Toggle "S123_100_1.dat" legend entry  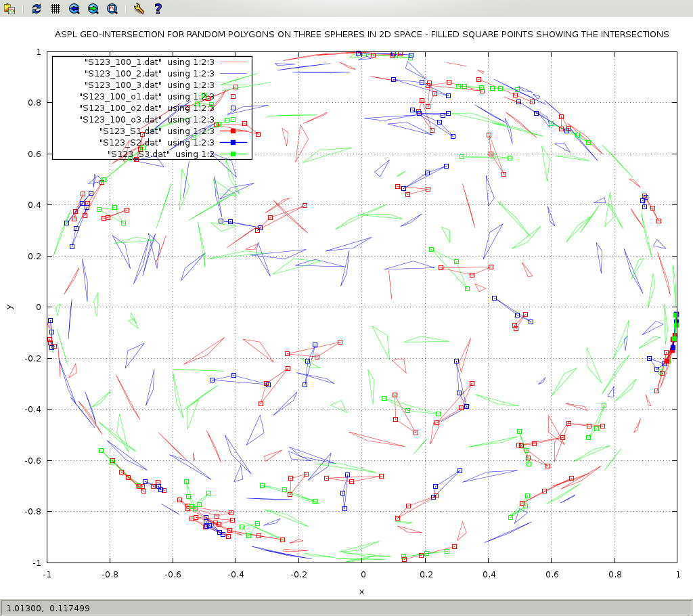click(x=122, y=62)
